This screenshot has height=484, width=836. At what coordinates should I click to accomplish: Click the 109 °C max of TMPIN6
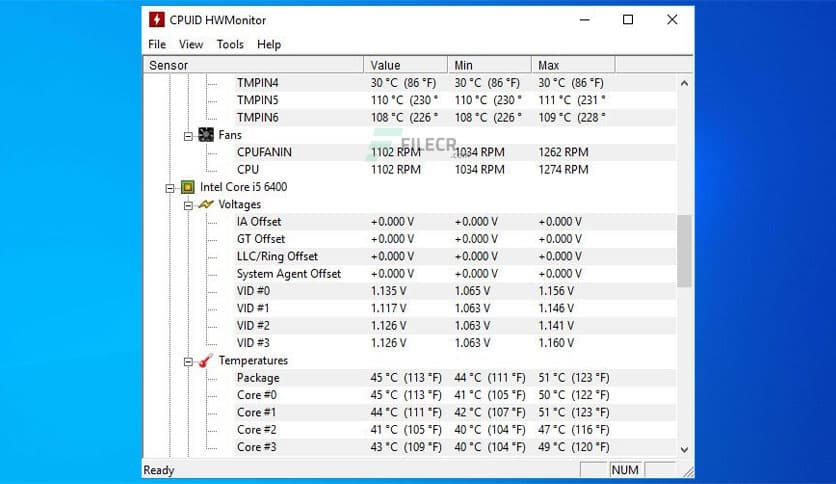pos(572,117)
